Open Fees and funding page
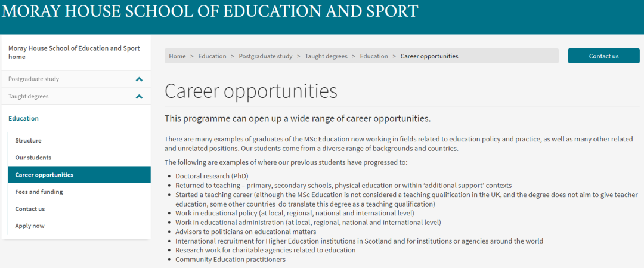 pyautogui.click(x=39, y=192)
